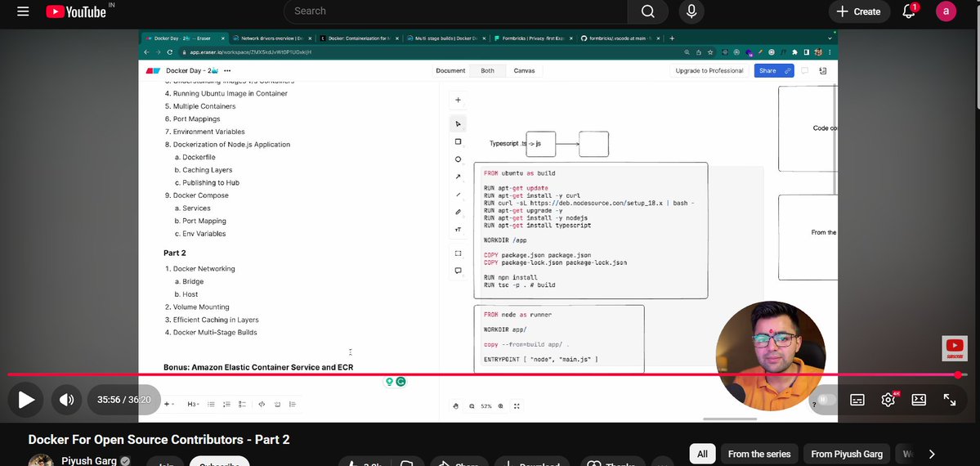This screenshot has width=980, height=466.
Task: Enter full screen mode
Action: click(950, 400)
